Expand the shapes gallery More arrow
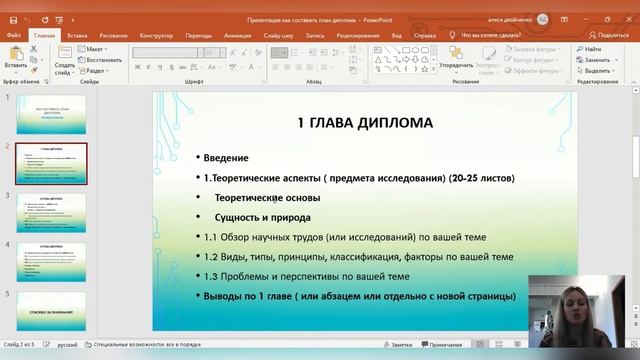The height and width of the screenshot is (360, 640). 434,69
